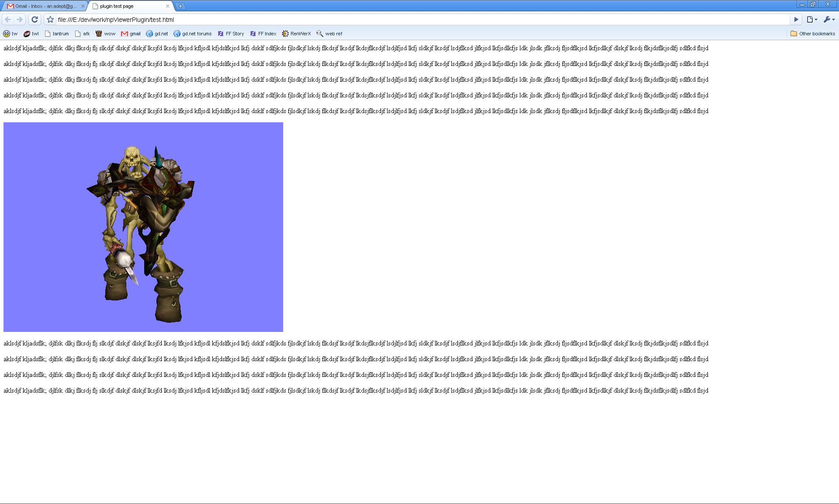This screenshot has width=839, height=504.
Task: Open the wrench tools menu
Action: (x=829, y=20)
